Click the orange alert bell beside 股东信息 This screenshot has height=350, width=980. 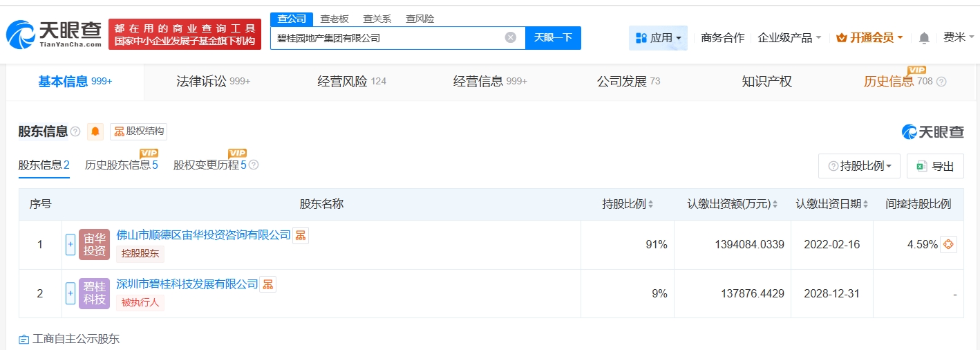click(95, 131)
